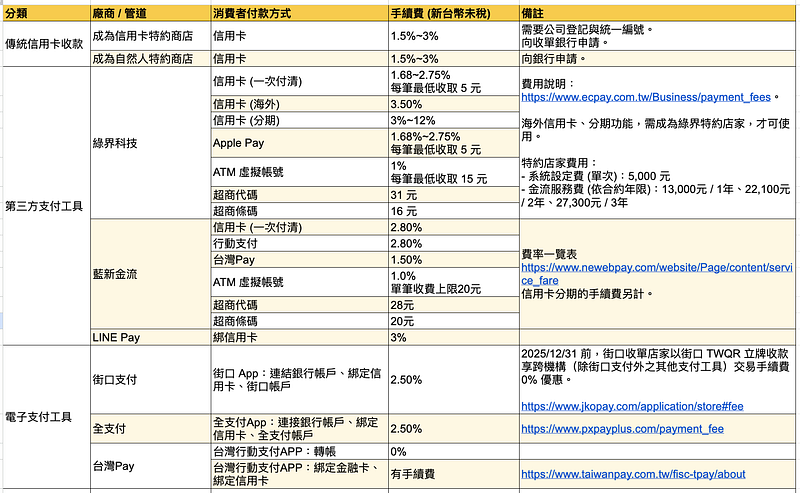The width and height of the screenshot is (800, 493).
Task: Click the 1%, 每筆最低收取 15 元 fee cell
Action: coord(454,172)
